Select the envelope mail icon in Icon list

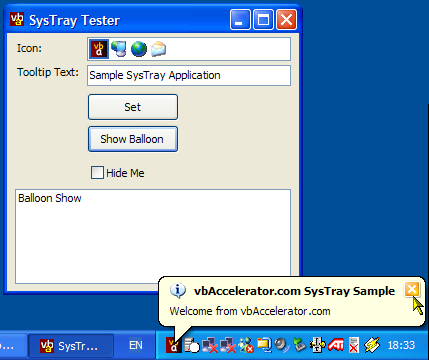(158, 49)
